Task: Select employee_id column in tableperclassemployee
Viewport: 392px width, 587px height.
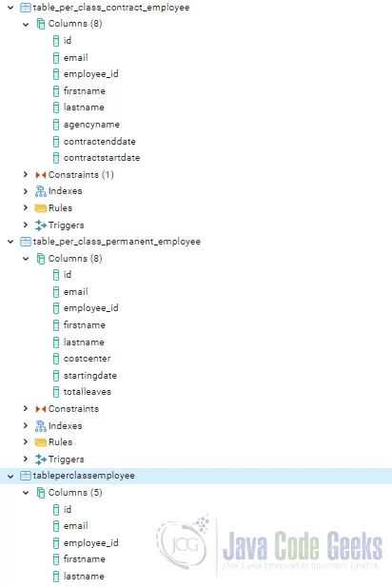Action: 91,543
